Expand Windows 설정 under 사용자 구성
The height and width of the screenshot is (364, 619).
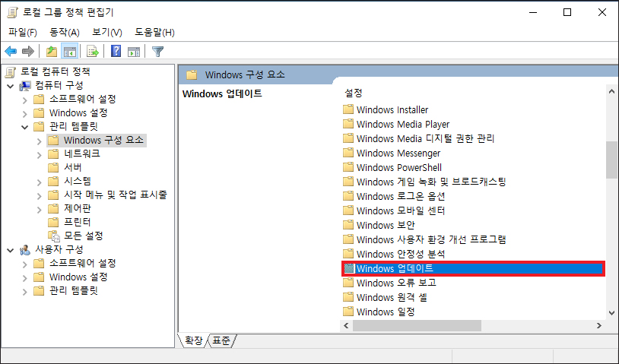(x=24, y=277)
